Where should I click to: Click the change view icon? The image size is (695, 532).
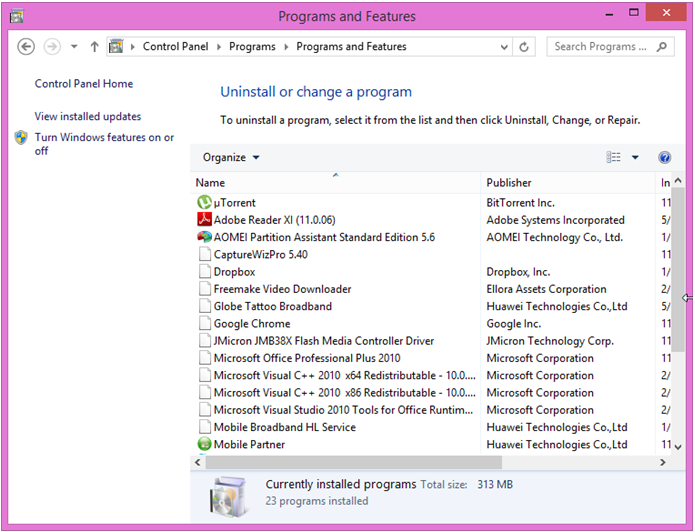(613, 157)
